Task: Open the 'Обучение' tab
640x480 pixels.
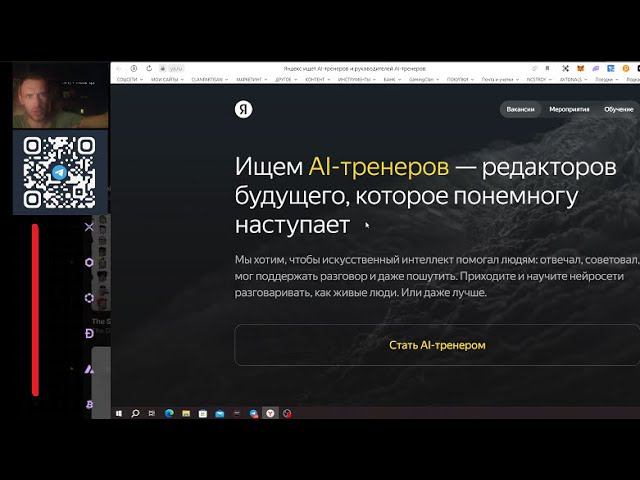Action: (x=619, y=109)
